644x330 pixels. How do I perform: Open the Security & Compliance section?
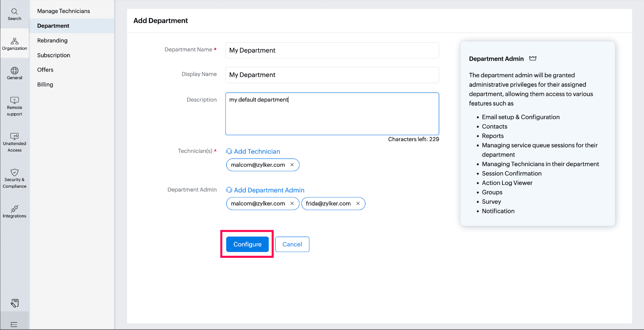pos(14,178)
